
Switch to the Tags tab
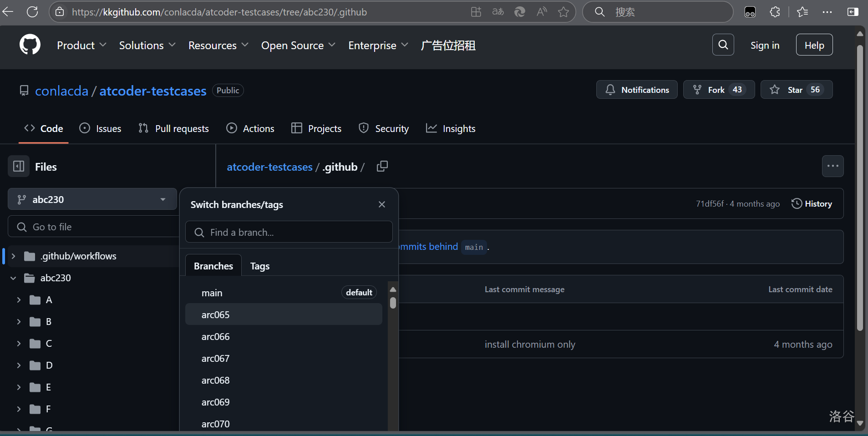(260, 266)
